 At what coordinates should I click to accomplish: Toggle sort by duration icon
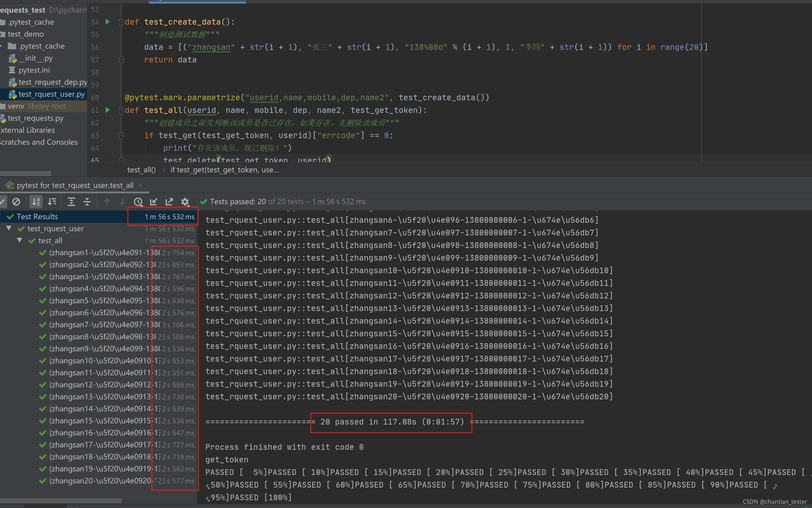(x=52, y=201)
